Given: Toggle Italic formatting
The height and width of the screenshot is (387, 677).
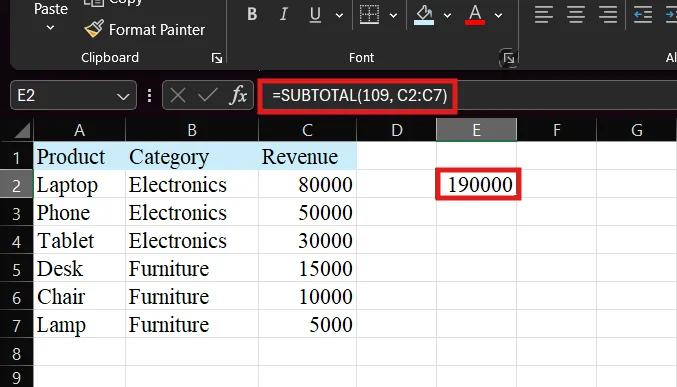Looking at the screenshot, I should click(x=283, y=14).
